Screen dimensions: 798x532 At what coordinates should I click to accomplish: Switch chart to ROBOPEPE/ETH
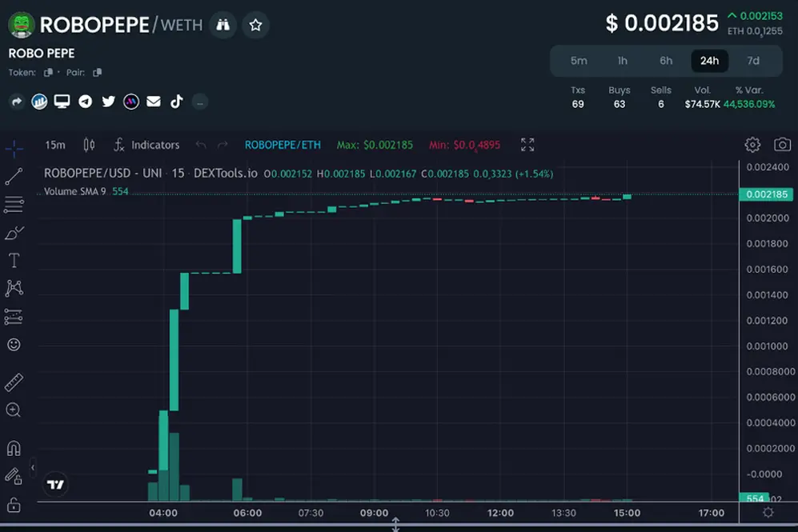point(283,145)
